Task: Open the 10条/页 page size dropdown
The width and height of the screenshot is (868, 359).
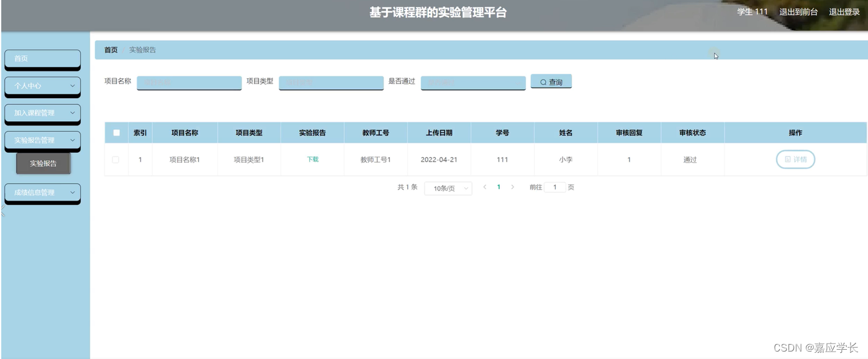Action: [x=448, y=188]
